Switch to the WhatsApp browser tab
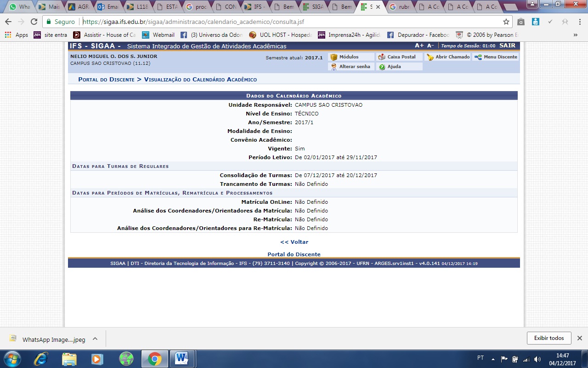 click(x=19, y=7)
